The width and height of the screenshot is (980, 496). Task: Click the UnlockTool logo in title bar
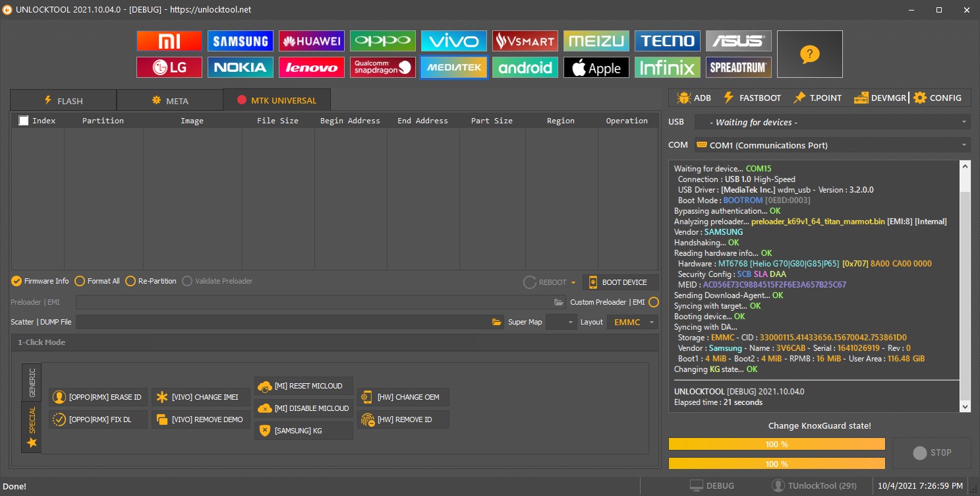7,9
